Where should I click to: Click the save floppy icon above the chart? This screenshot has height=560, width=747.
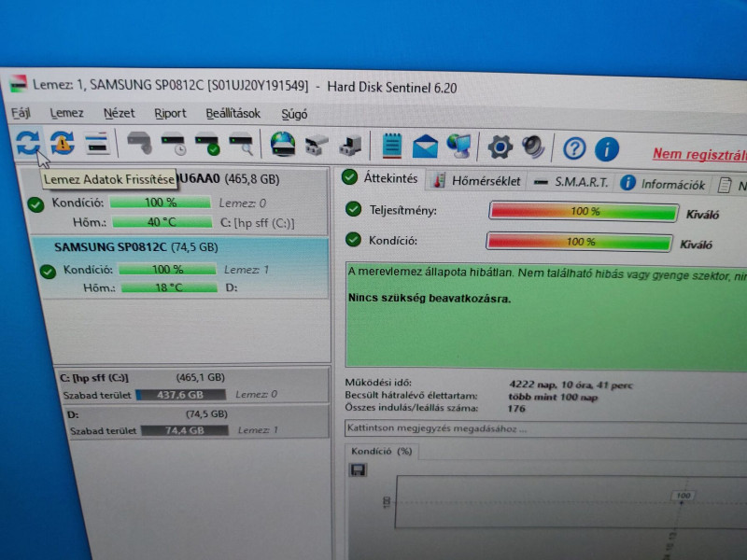coord(358,470)
